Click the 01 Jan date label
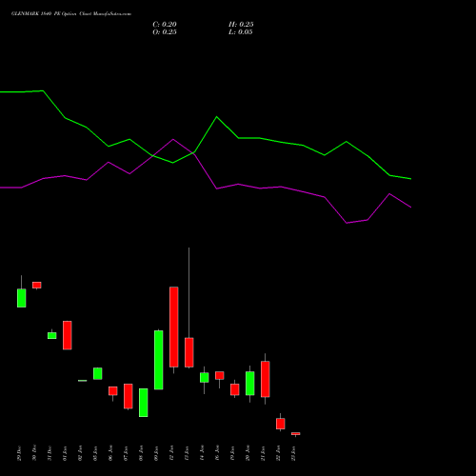Viewport: 476px width, 476px height. click(x=65, y=453)
